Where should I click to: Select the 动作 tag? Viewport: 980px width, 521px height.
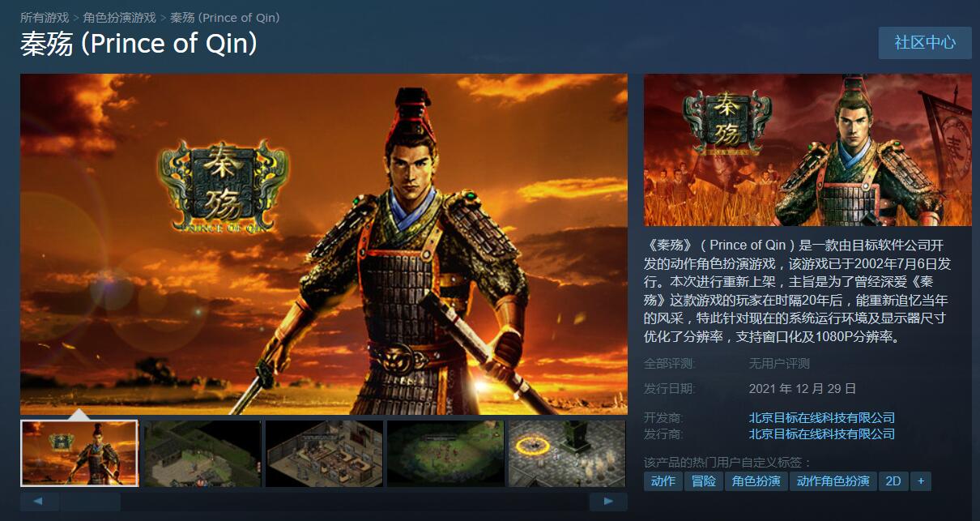tap(663, 481)
